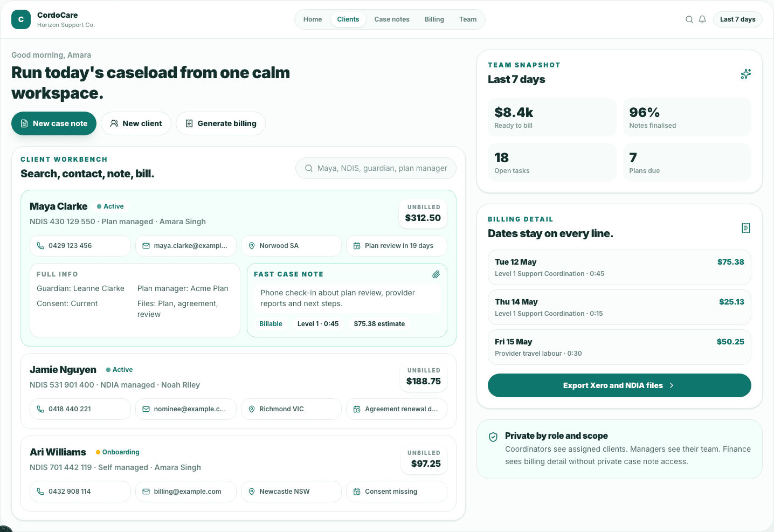Click the magnifier icon in client search field
Viewport: 774px width, 532px height.
[309, 168]
